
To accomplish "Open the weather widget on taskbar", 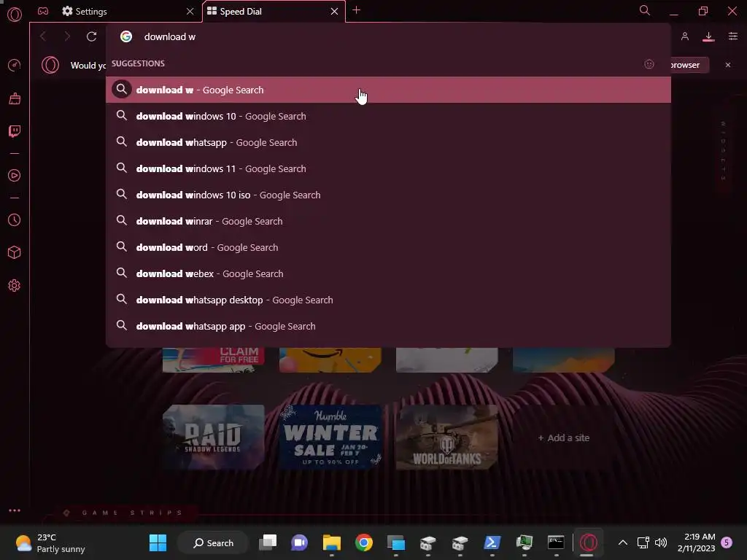I will click(50, 542).
